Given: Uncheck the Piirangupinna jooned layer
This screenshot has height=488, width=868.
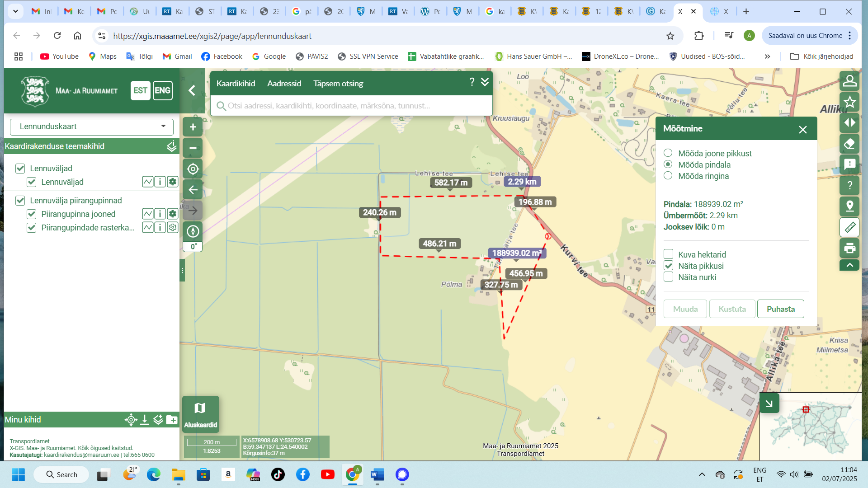Looking at the screenshot, I should pyautogui.click(x=31, y=214).
